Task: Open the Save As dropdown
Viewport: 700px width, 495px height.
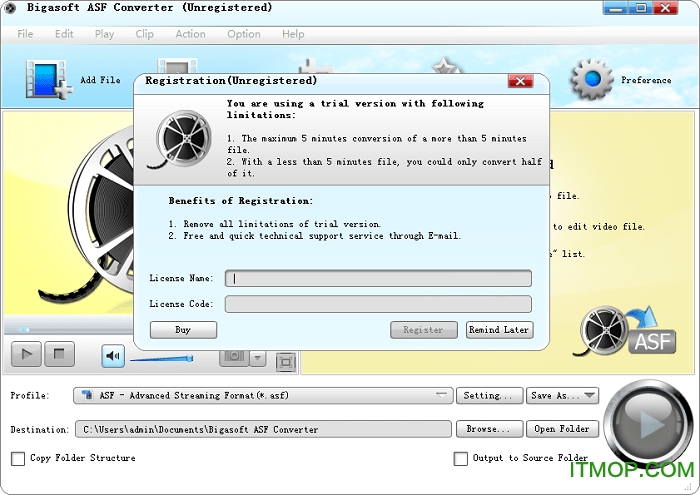Action: (x=562, y=396)
